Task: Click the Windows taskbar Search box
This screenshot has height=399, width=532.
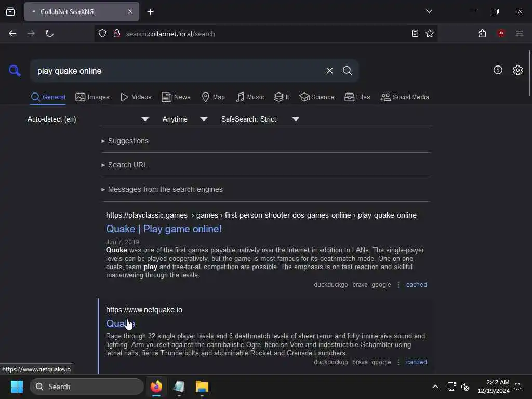Action: pyautogui.click(x=87, y=387)
